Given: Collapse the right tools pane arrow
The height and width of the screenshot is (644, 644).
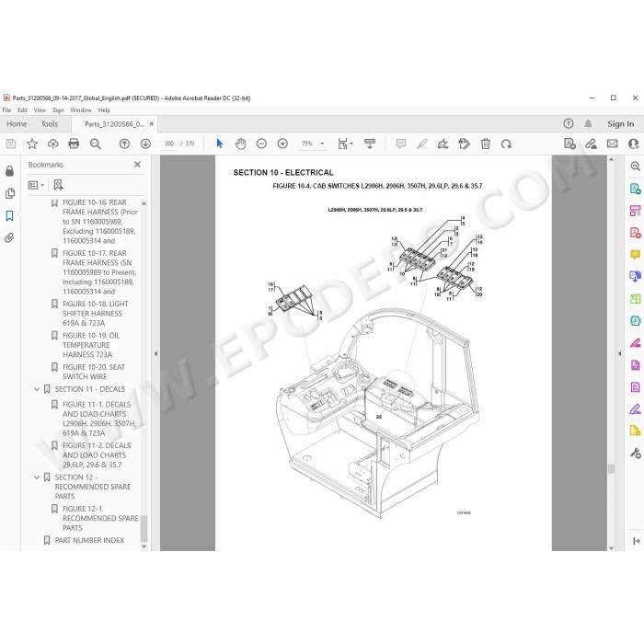Looking at the screenshot, I should [x=620, y=353].
